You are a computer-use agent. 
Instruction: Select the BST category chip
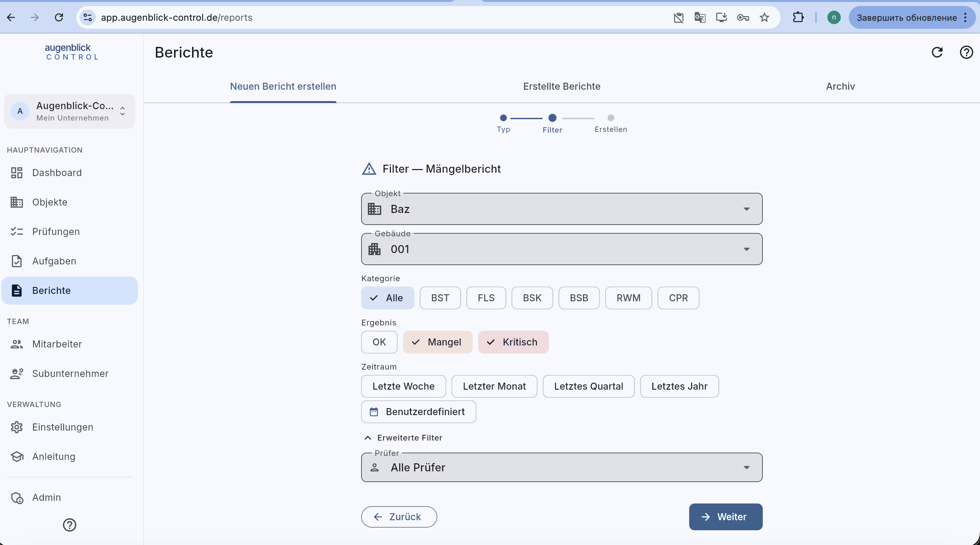tap(440, 298)
